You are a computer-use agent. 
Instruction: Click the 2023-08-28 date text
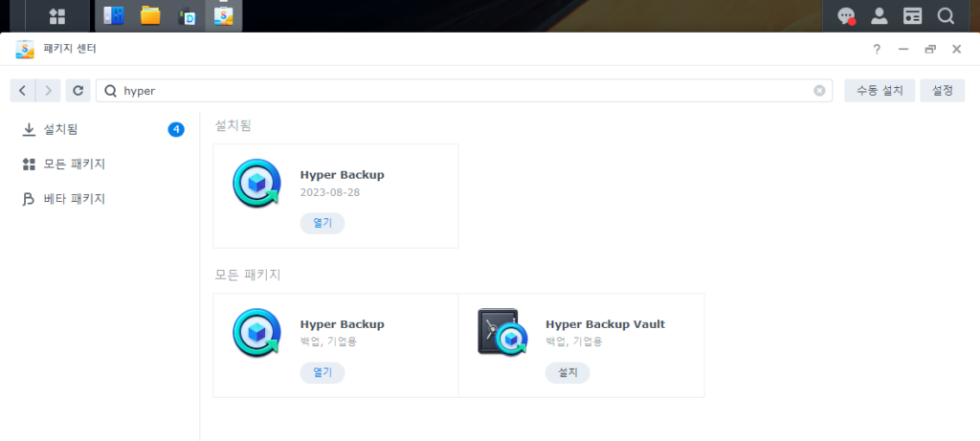pos(330,192)
